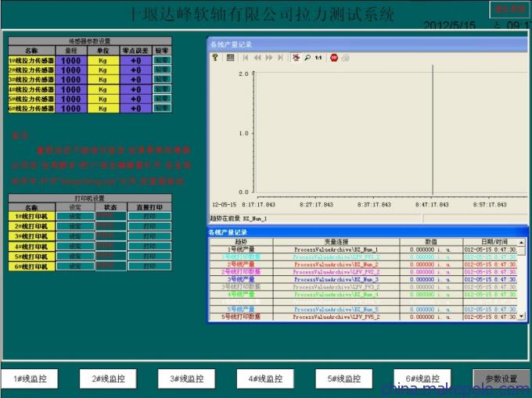Click 变量连接 column header
This screenshot has width=532, height=398.
tap(336, 242)
